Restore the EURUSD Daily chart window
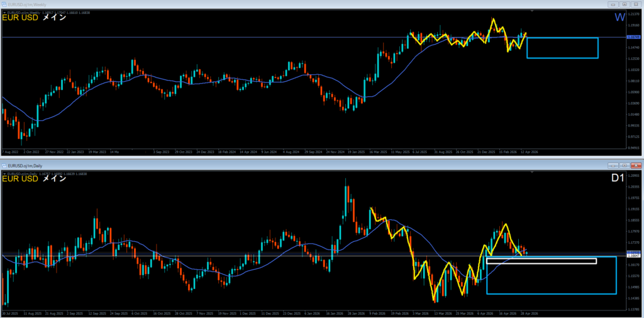644x318 pixels. [625, 166]
